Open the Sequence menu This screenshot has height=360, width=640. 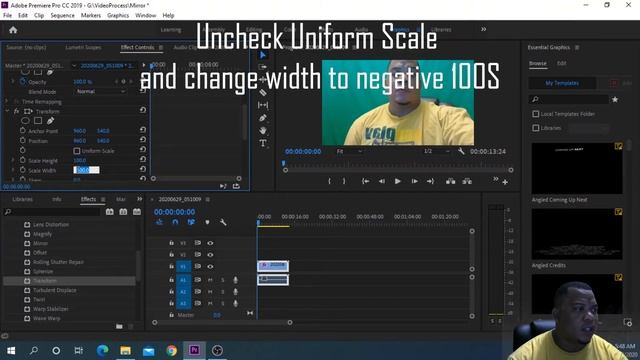[62, 15]
